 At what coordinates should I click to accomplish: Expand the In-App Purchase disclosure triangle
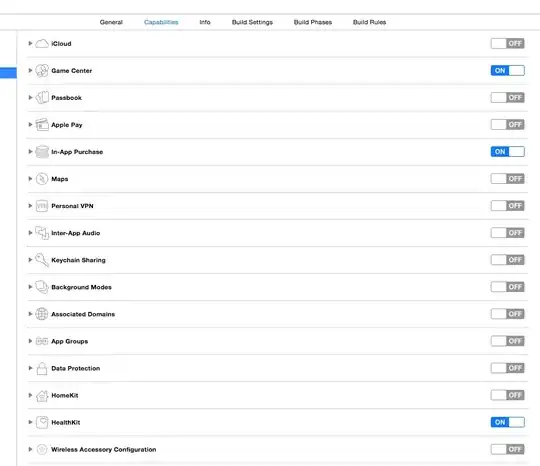pyautogui.click(x=30, y=152)
